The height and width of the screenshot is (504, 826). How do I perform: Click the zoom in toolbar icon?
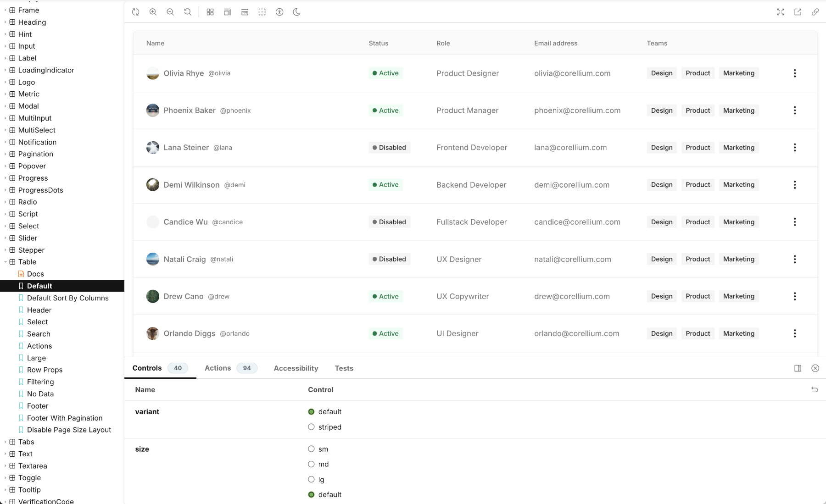coord(153,12)
